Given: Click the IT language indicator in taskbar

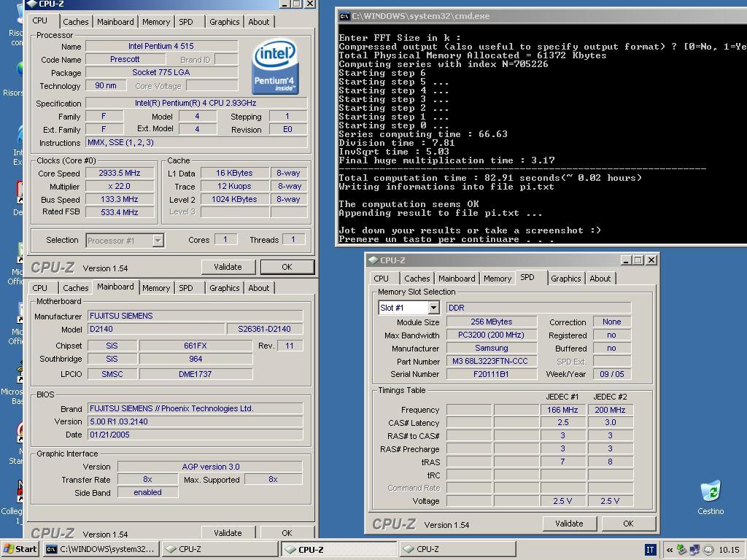Looking at the screenshot, I should [x=650, y=550].
